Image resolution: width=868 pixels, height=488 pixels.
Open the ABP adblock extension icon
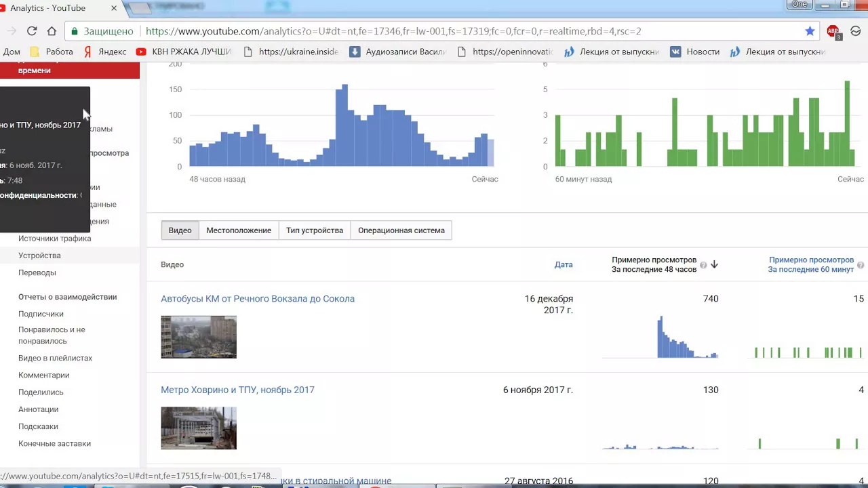[833, 32]
